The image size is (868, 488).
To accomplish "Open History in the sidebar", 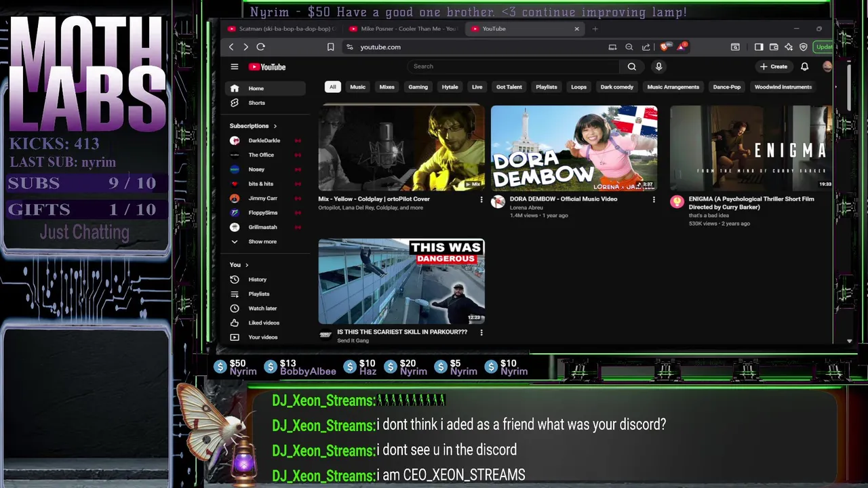I will coord(265,279).
